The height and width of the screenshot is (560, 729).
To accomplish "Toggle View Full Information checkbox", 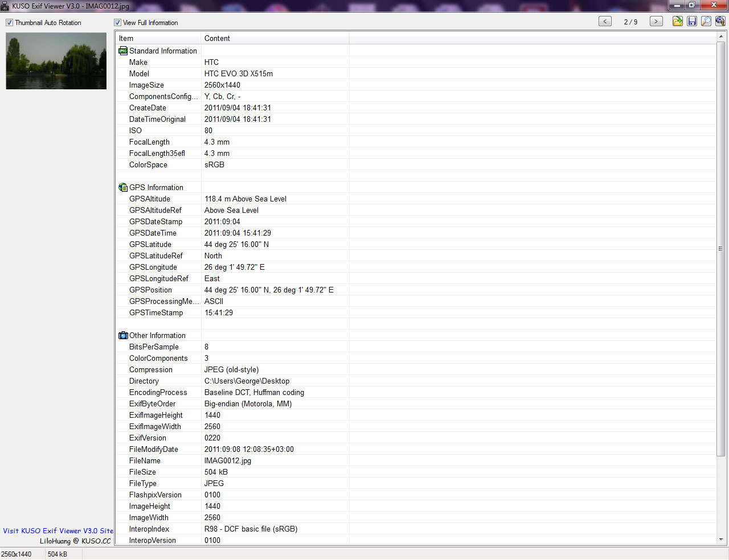I will (x=117, y=23).
